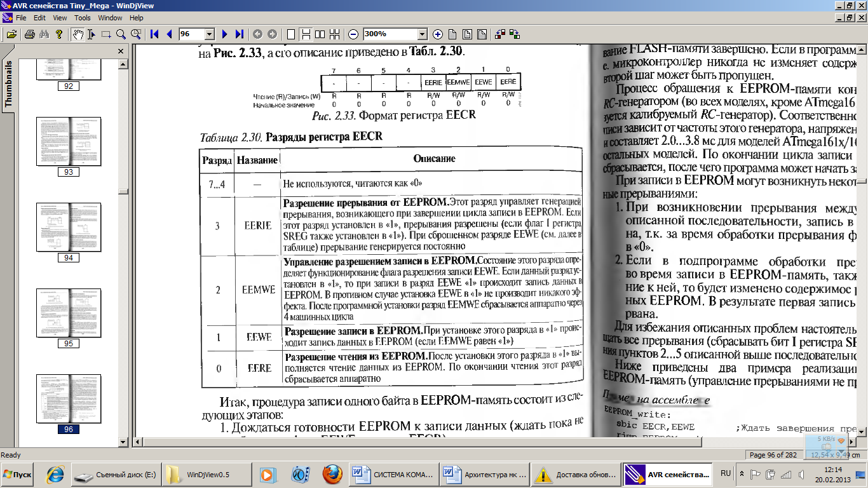Open Internet Explorer from taskbar
Viewport: 868px width, 488px height.
tap(56, 474)
